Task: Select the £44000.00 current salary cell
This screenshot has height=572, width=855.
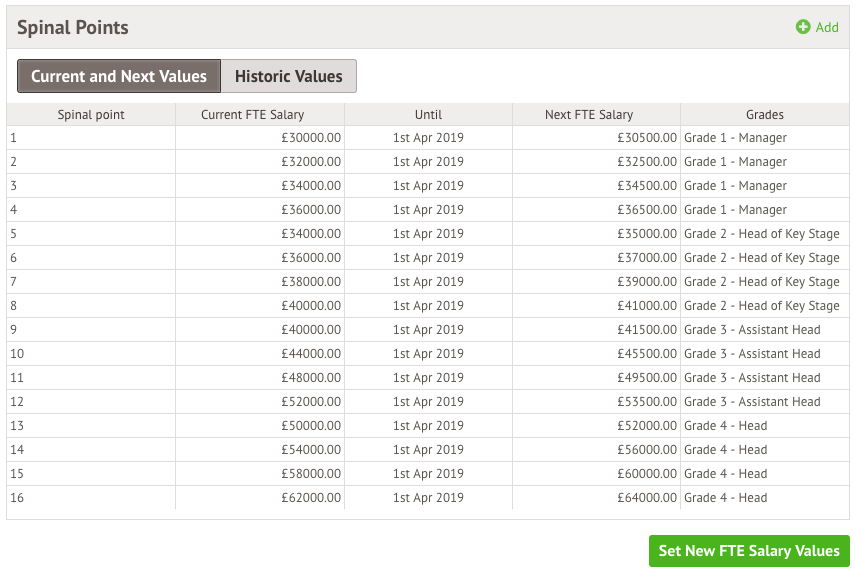Action: coord(260,353)
